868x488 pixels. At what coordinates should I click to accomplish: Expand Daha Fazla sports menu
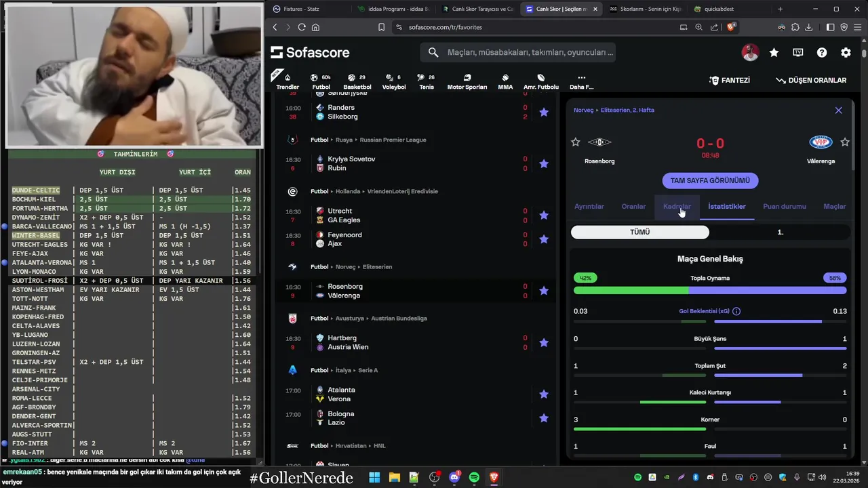(x=581, y=81)
